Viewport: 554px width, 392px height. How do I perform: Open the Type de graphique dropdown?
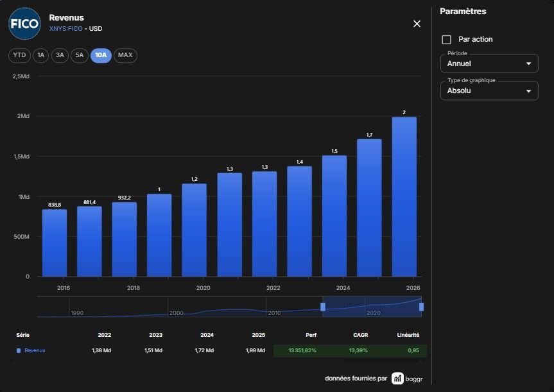pyautogui.click(x=489, y=90)
